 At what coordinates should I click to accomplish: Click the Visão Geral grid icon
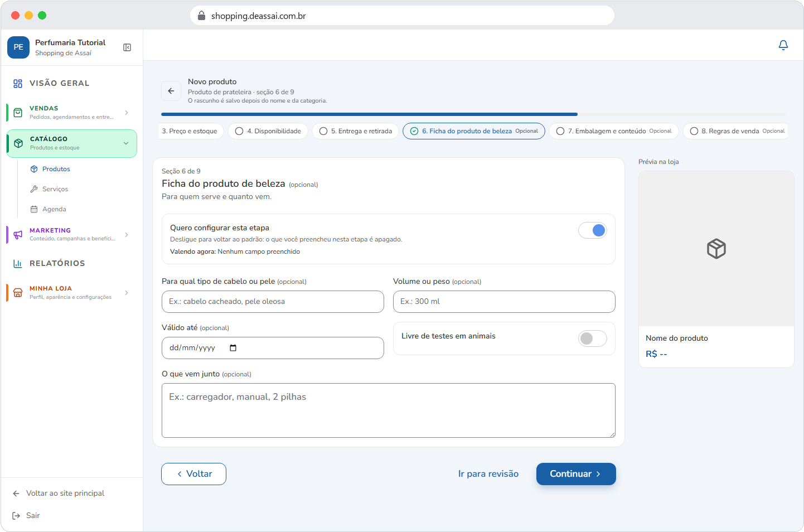tap(18, 84)
